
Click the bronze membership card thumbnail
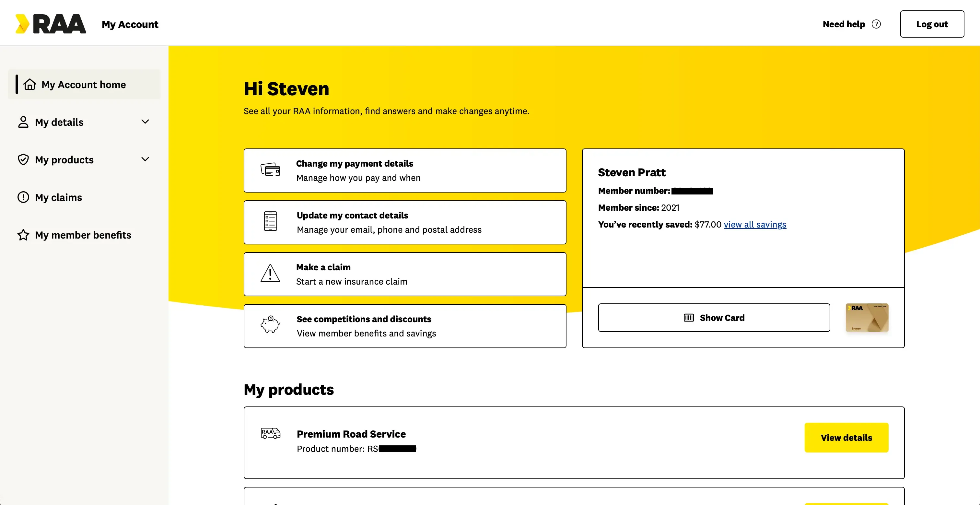tap(867, 318)
